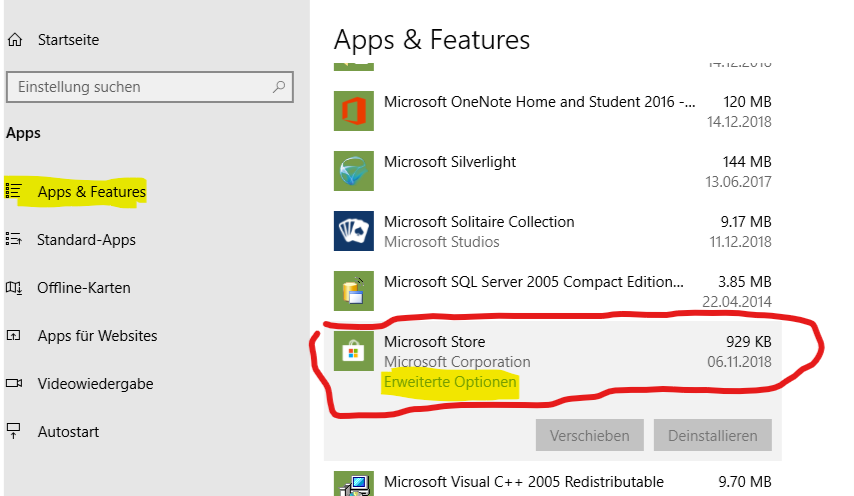Click the Apps & Features list icon
Viewport: 854px width, 496px height.
click(14, 191)
